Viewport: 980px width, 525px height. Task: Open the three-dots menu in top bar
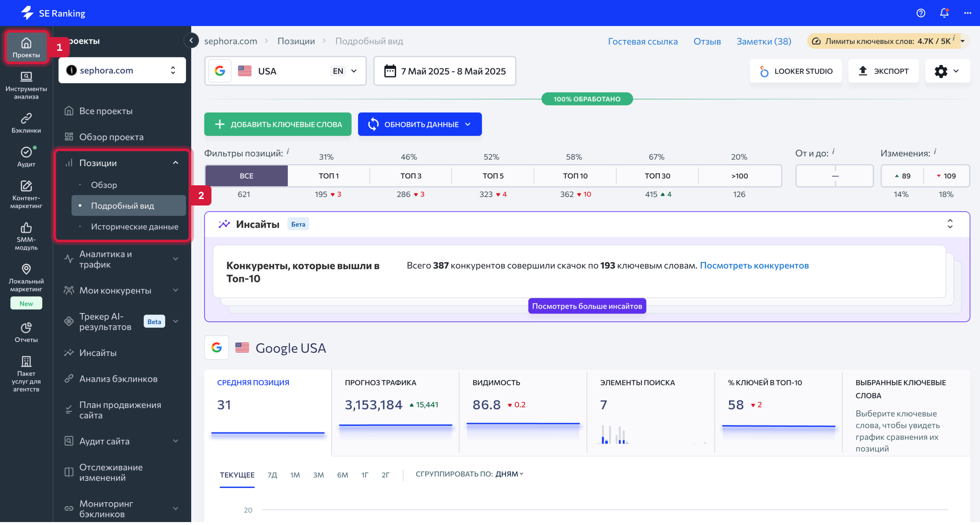click(967, 13)
